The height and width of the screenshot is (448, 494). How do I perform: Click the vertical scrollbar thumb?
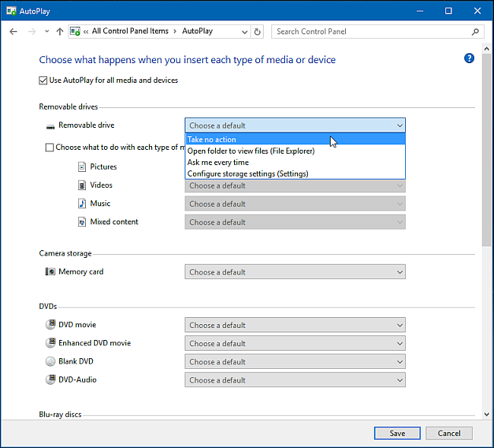point(486,150)
